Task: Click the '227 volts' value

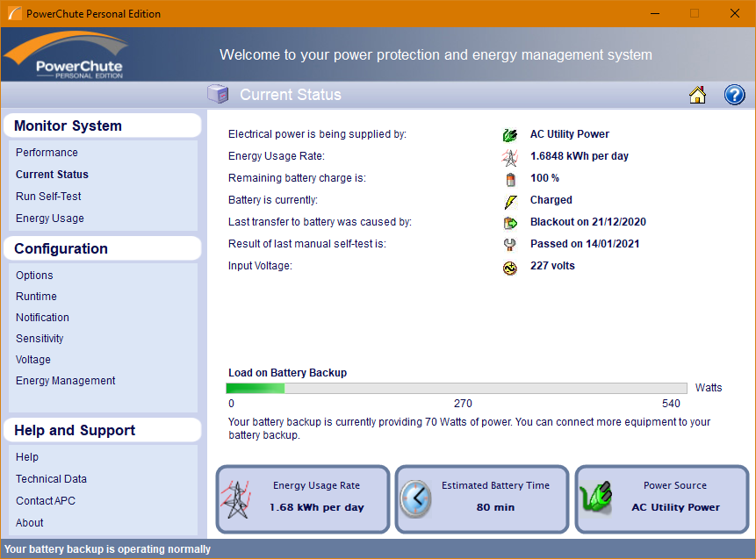Action: pos(552,266)
